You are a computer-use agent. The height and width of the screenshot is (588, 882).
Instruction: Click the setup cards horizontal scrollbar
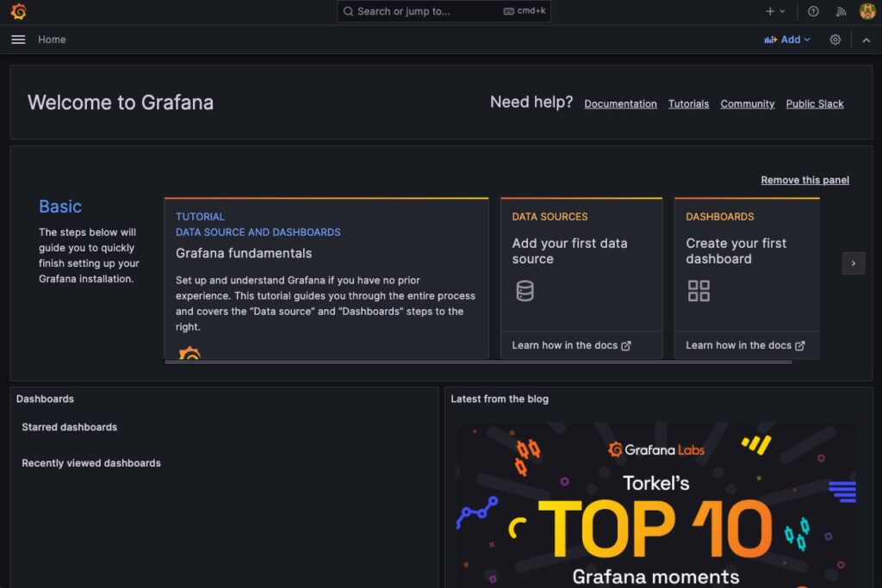coord(478,362)
